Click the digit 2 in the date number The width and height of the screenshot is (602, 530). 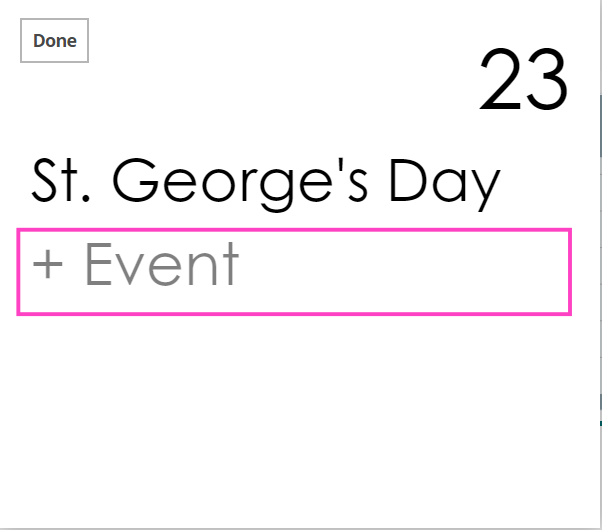coord(502,82)
